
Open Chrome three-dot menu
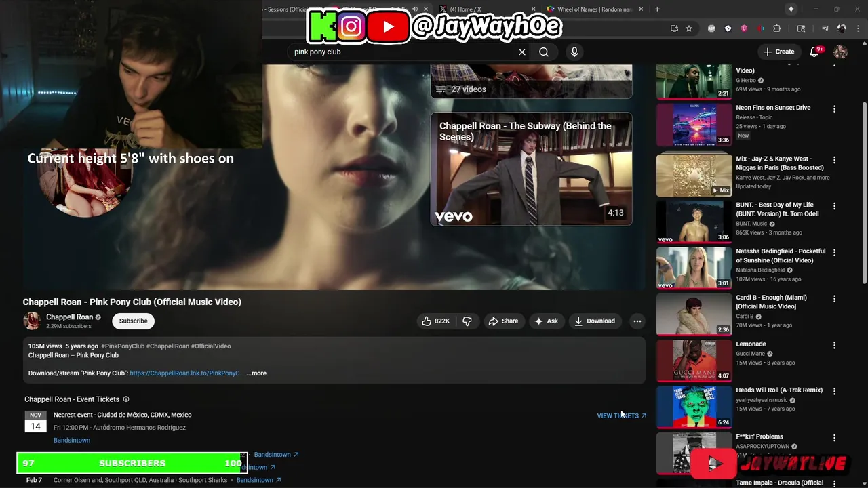(858, 28)
